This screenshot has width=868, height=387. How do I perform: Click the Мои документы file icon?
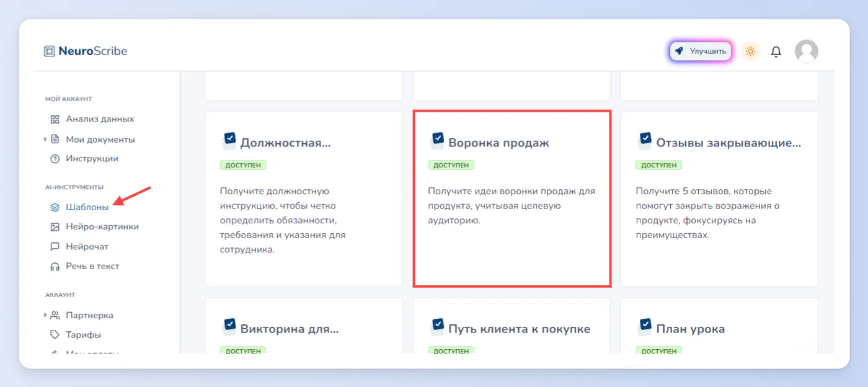pyautogui.click(x=55, y=140)
